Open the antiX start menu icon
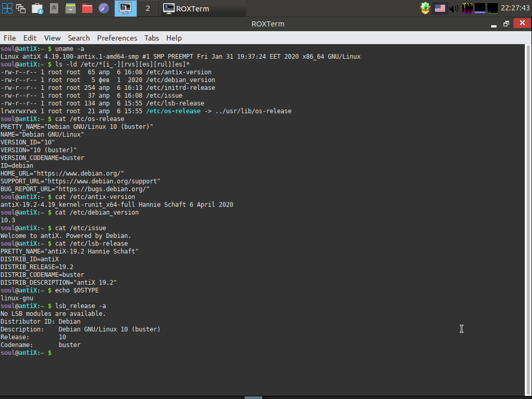This screenshot has height=399, width=532. (7, 8)
